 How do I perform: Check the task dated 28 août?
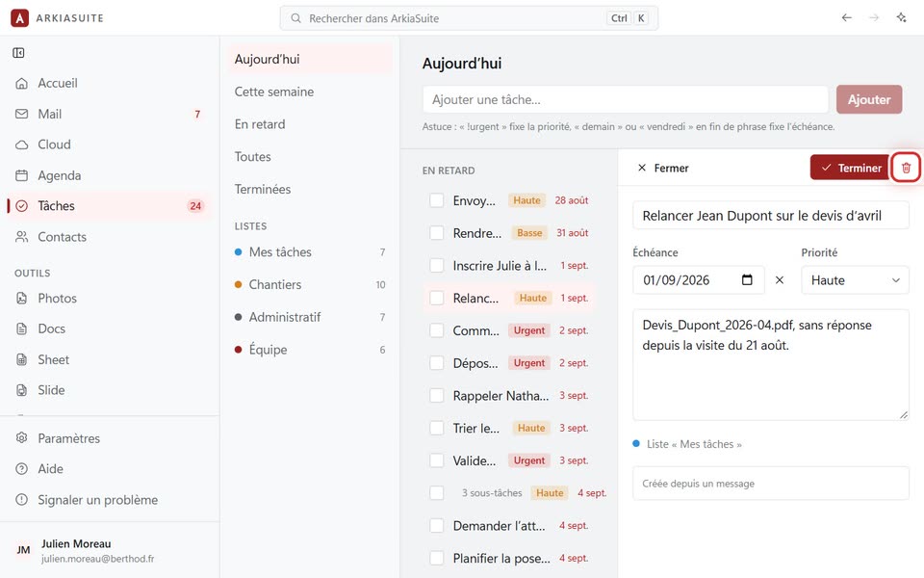437,200
